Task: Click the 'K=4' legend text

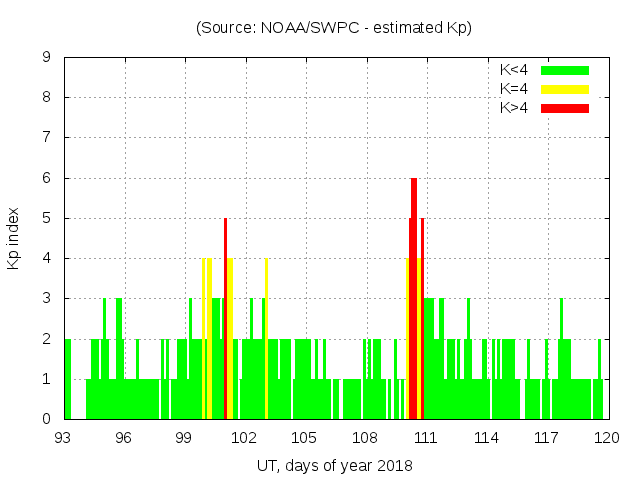Action: 513,89
